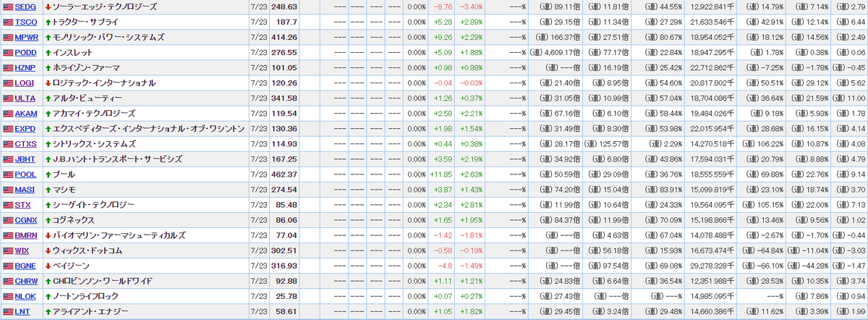Click the US flag icon beside MASI
The height and width of the screenshot is (320, 868).
click(8, 189)
